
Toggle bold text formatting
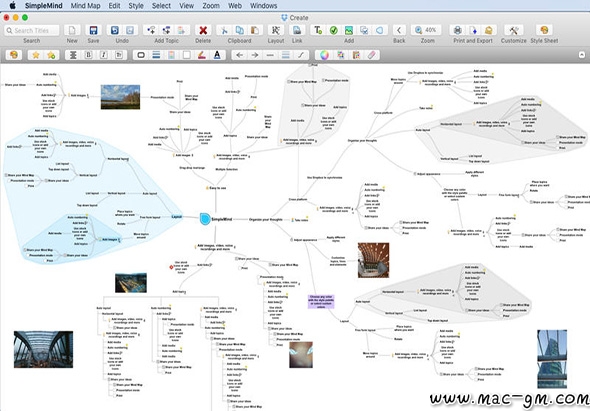tap(88, 55)
